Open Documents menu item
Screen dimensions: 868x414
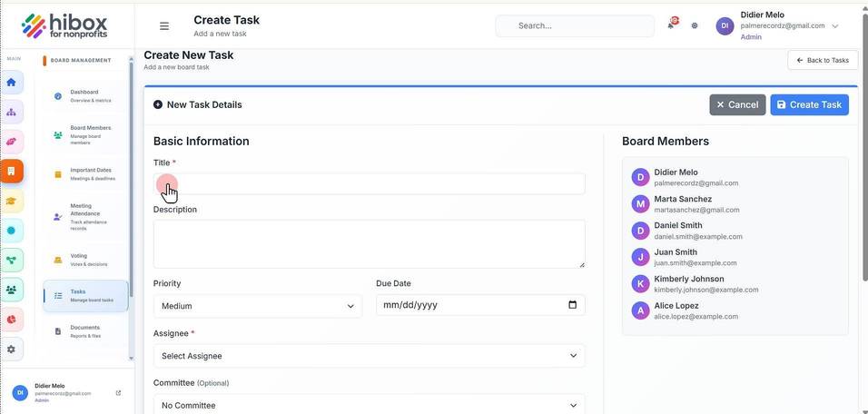click(85, 331)
